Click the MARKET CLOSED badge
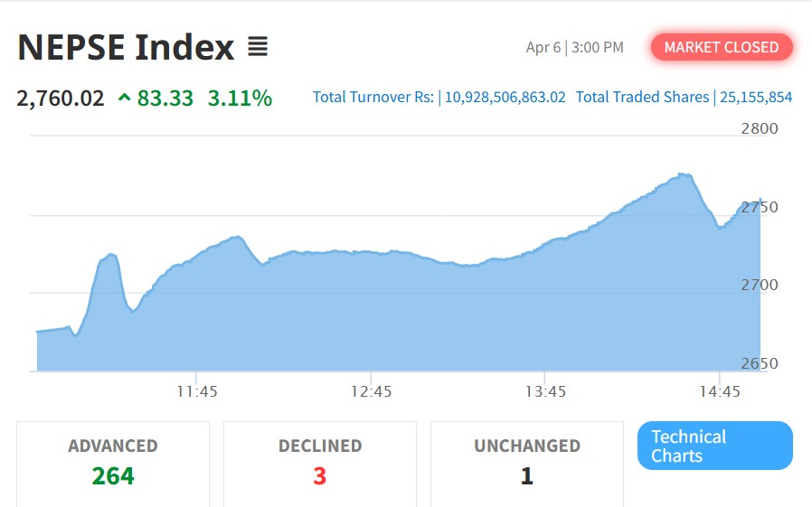This screenshot has height=507, width=812. pyautogui.click(x=721, y=47)
